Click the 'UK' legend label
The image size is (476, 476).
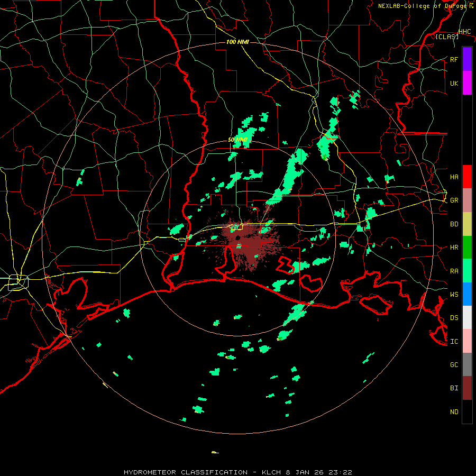[x=454, y=83]
